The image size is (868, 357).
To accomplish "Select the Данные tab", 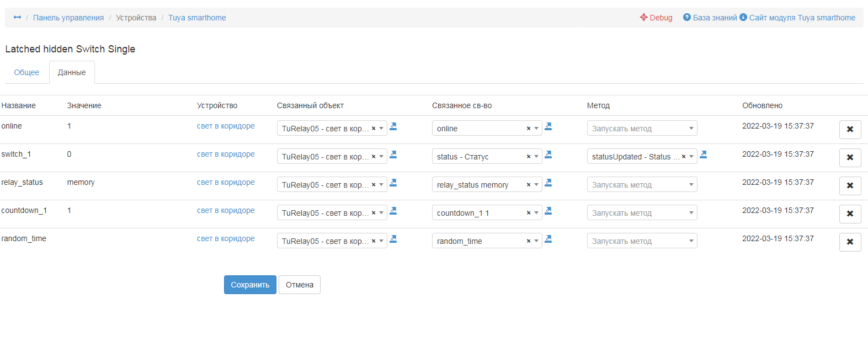I will point(72,72).
